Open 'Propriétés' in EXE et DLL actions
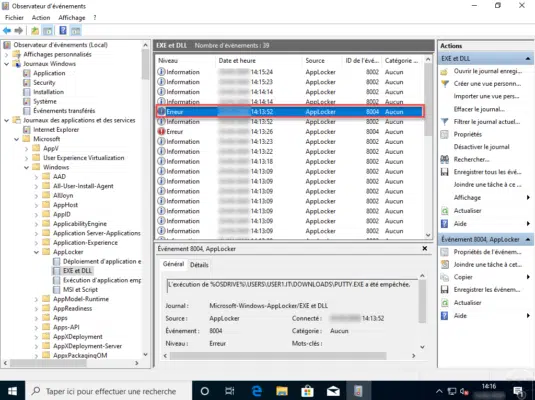Viewport: 535px width, 400px height. click(467, 134)
